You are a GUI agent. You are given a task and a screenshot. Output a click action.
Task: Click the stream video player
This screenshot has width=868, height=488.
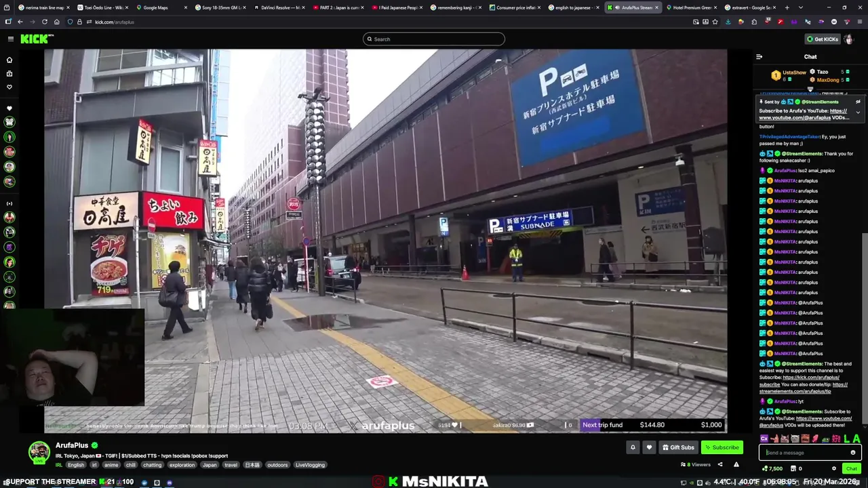tap(385, 241)
